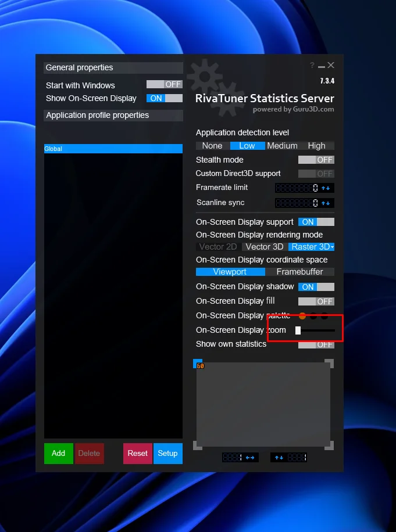Select the Global profile in the list
This screenshot has height=532, width=396.
click(x=113, y=149)
